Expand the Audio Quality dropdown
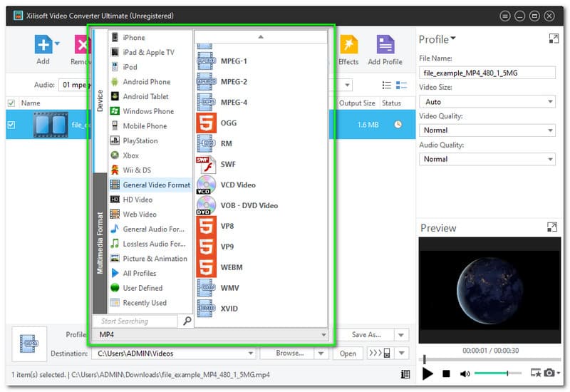Viewport: 570px width, 392px height. pyautogui.click(x=487, y=159)
